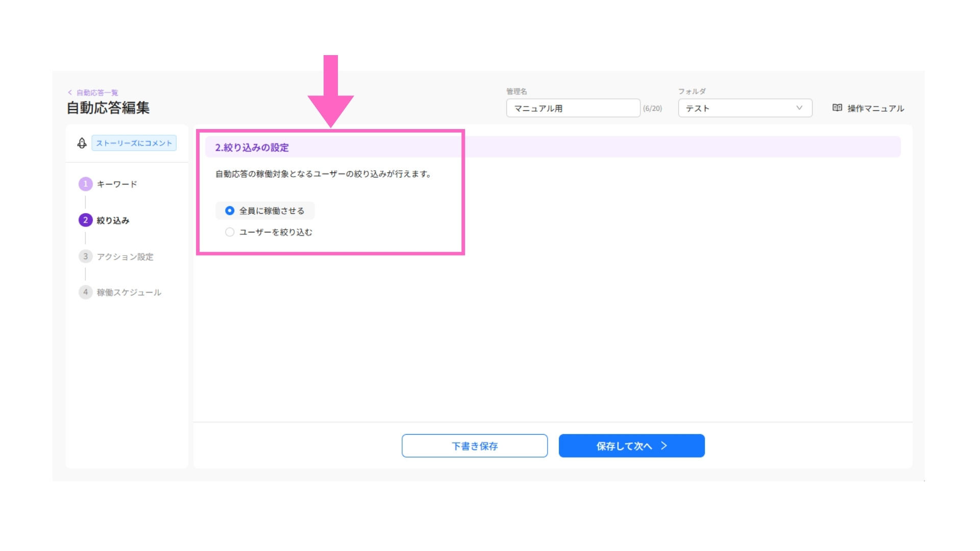980x551 pixels.
Task: Click the back chevron beside 自動応答一覧
Action: click(70, 93)
